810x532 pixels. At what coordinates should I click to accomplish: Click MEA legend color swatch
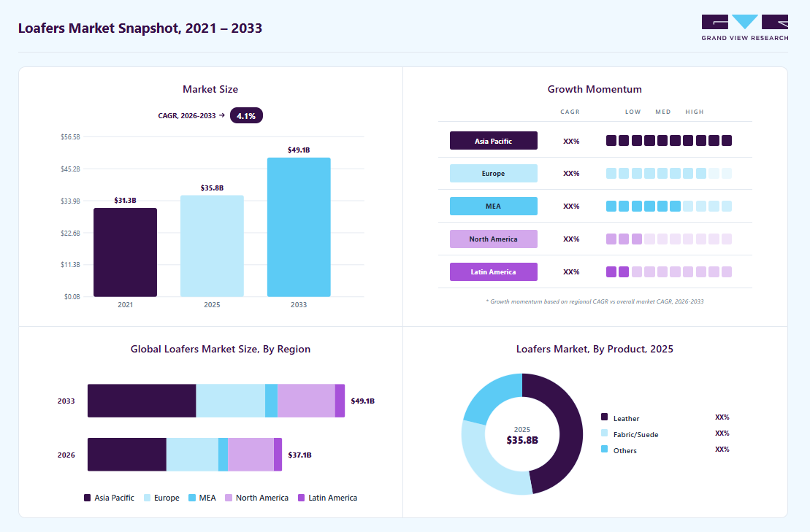[192, 498]
